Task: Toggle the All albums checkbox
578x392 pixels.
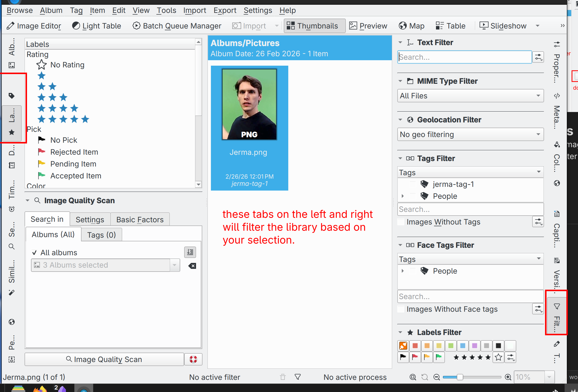Action: coord(34,252)
